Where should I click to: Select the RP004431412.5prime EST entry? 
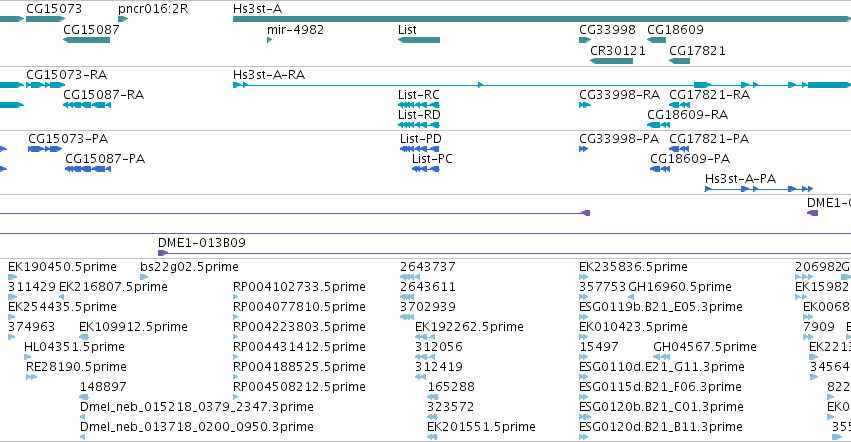[x=299, y=347]
